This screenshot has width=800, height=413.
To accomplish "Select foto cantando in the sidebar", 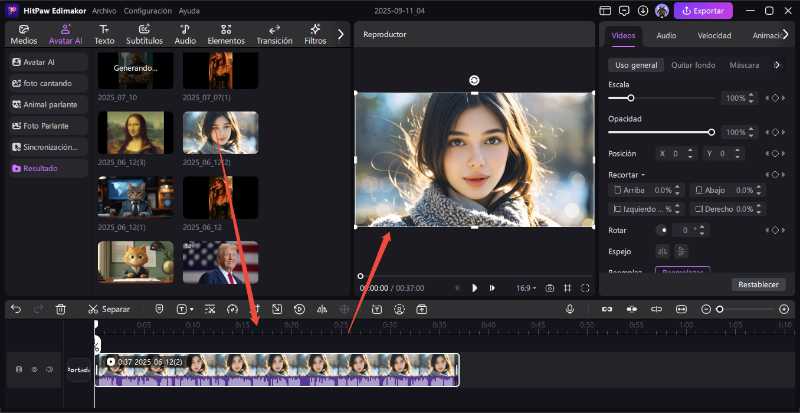I will (x=48, y=83).
